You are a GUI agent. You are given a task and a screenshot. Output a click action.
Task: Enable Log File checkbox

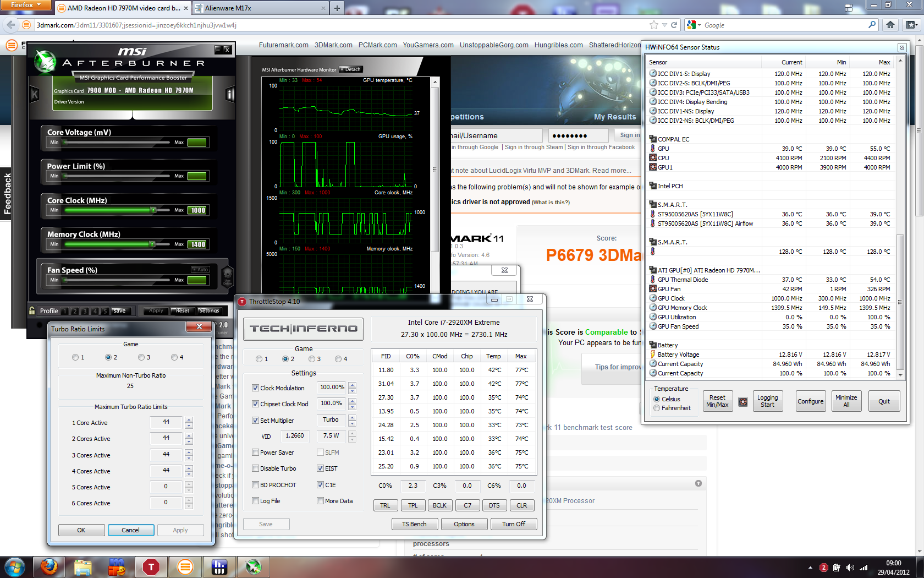click(255, 501)
